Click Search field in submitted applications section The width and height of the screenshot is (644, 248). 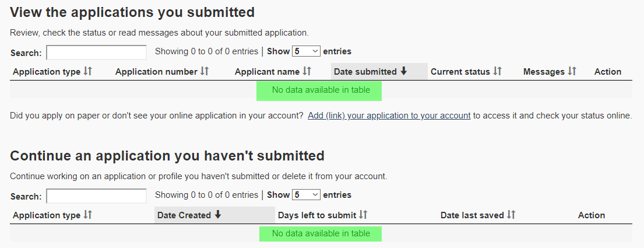pos(97,53)
